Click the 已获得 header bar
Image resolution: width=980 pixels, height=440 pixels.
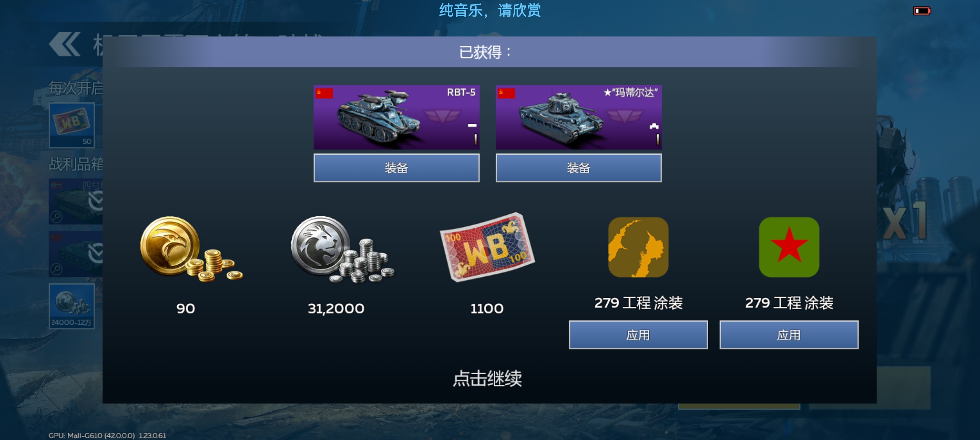click(489, 52)
